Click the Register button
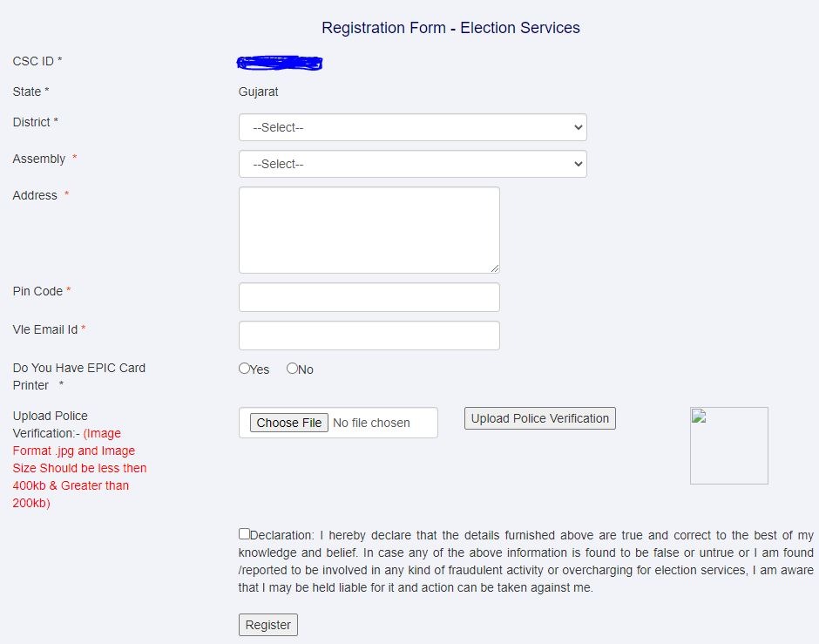Viewport: 819px width, 644px height. 268,625
